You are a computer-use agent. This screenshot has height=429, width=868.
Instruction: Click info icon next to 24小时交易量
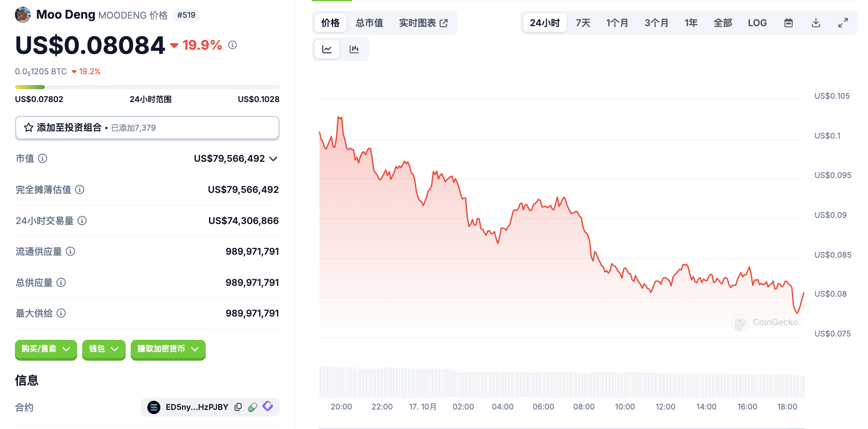82,221
